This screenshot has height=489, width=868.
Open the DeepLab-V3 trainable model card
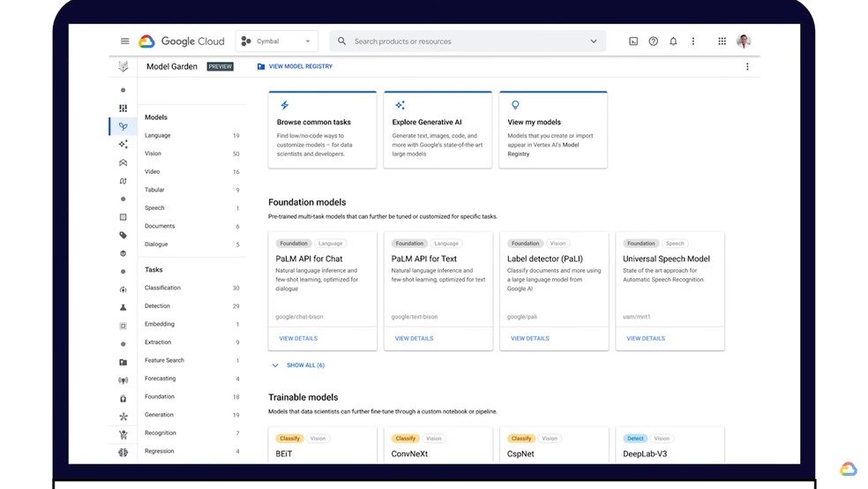click(x=670, y=445)
